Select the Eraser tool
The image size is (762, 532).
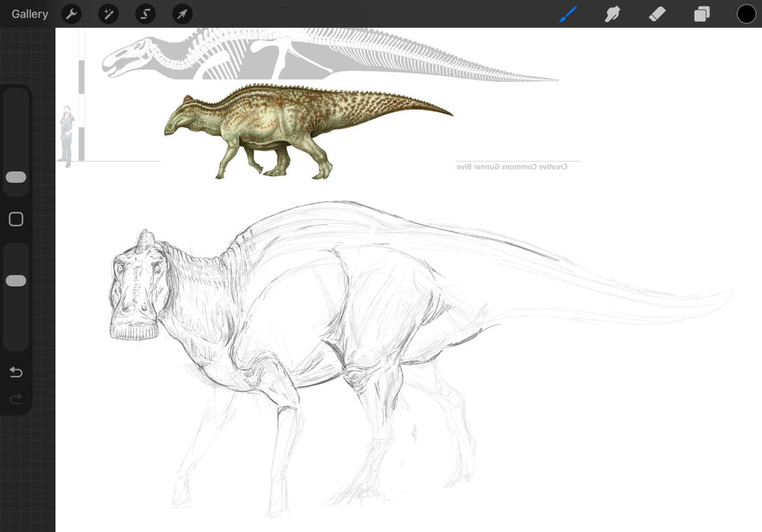tap(657, 14)
